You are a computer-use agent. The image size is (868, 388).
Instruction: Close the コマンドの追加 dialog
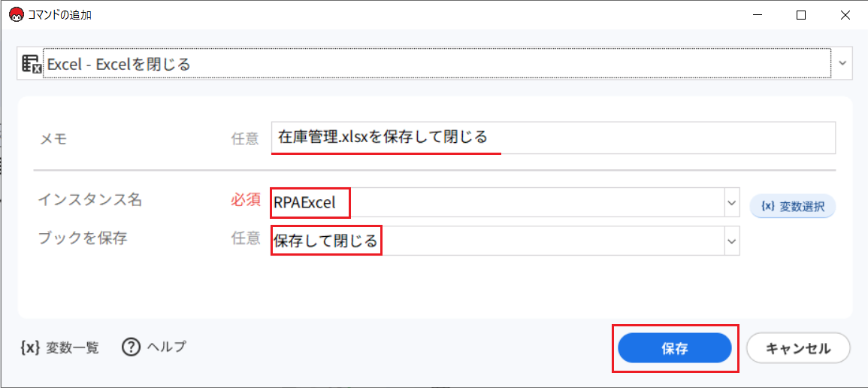(x=844, y=16)
